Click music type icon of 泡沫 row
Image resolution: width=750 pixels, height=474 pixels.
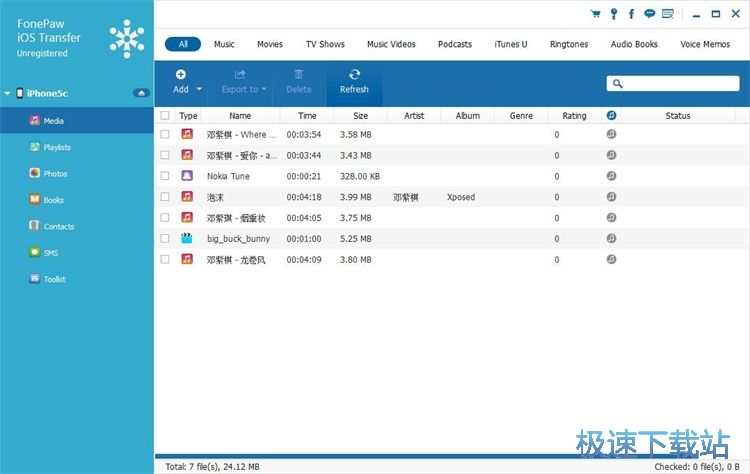pyautogui.click(x=187, y=197)
